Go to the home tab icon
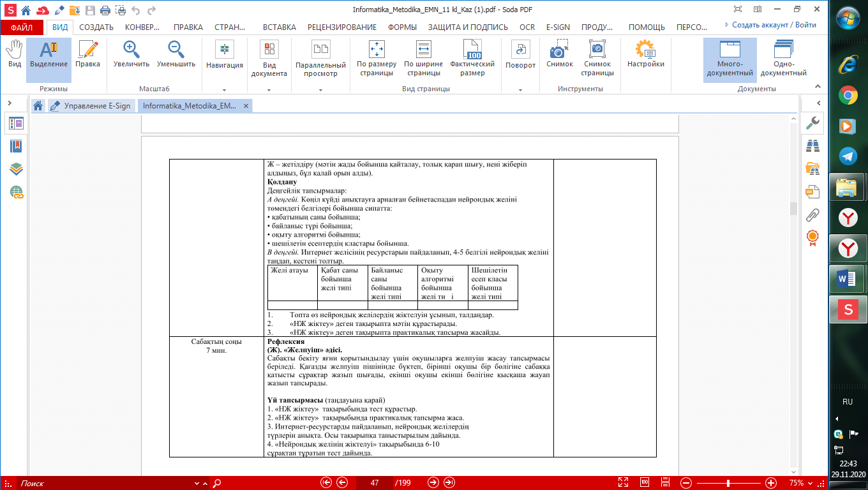Image resolution: width=868 pixels, height=490 pixels. 38,106
